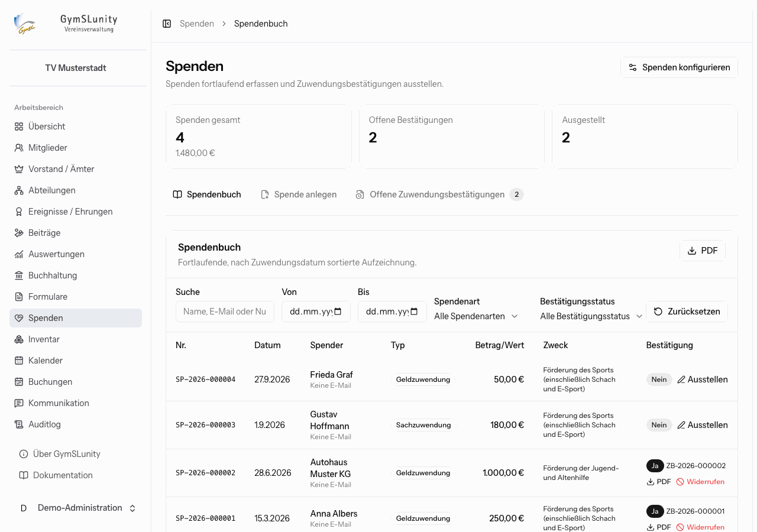This screenshot has height=532, width=757.
Task: Click Ausstellen for Frieda Graf's donation
Action: 703,379
